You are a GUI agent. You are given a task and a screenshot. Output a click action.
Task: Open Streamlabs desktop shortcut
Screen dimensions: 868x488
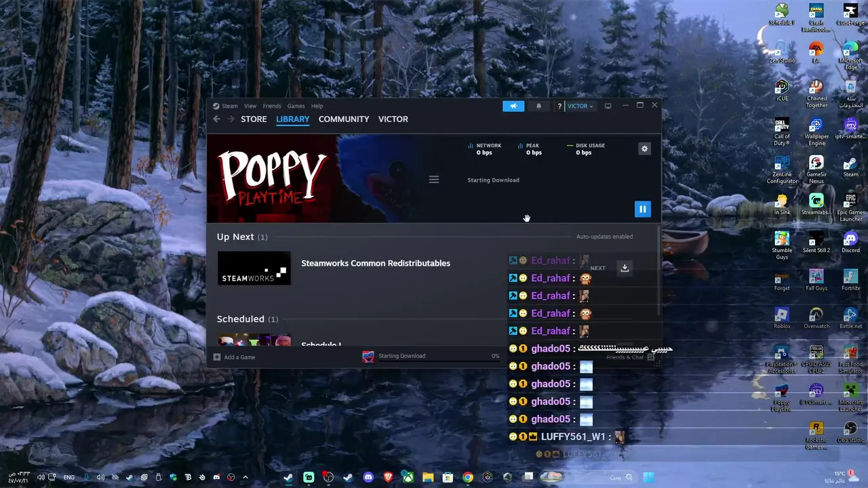tap(816, 204)
